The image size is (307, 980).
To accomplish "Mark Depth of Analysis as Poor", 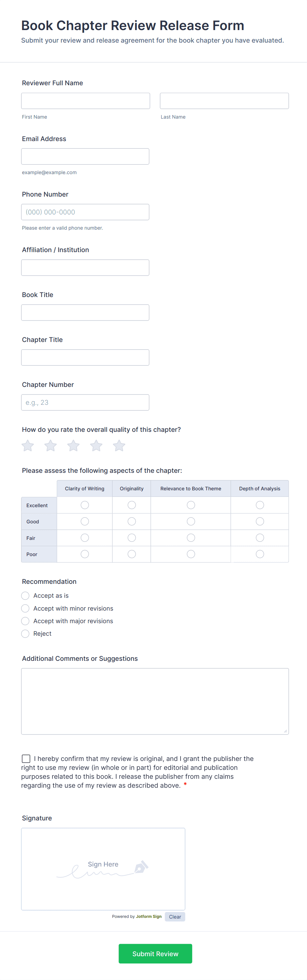I will click(259, 554).
